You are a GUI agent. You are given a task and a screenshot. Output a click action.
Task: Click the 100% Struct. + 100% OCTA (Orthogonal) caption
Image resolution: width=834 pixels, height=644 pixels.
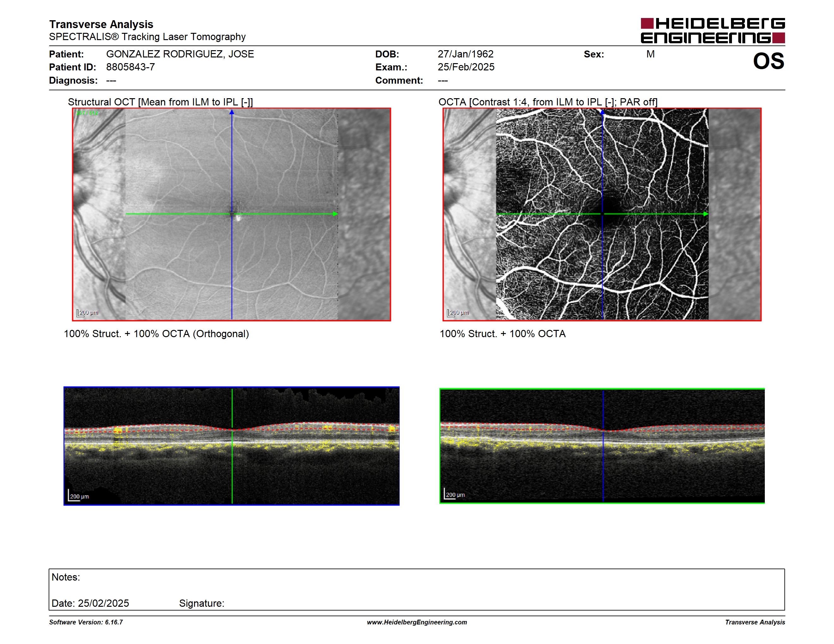(156, 334)
